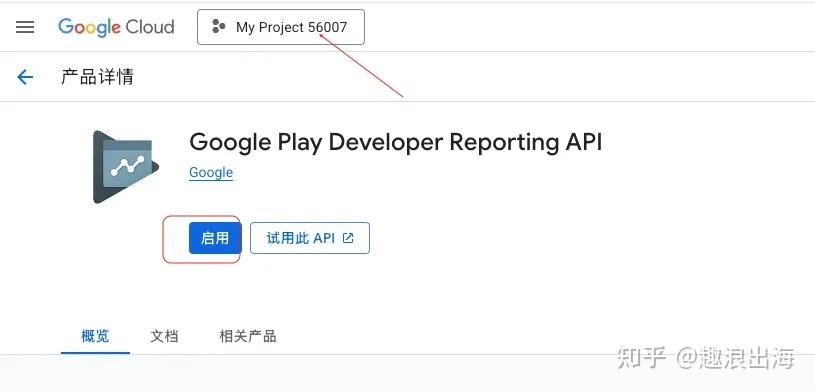This screenshot has width=815, height=391.
Task: Click the back arrow beside 产品详情
Action: click(x=25, y=77)
